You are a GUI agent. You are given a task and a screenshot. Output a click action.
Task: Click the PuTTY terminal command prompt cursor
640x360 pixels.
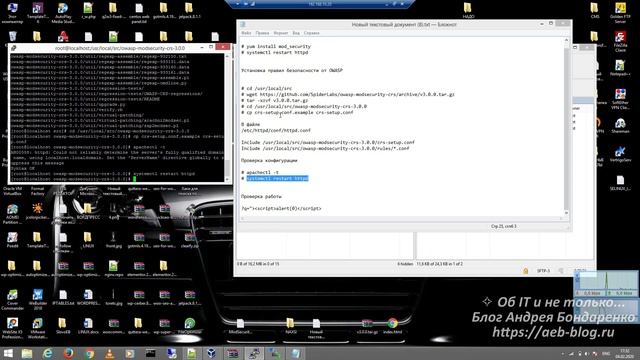click(134, 179)
